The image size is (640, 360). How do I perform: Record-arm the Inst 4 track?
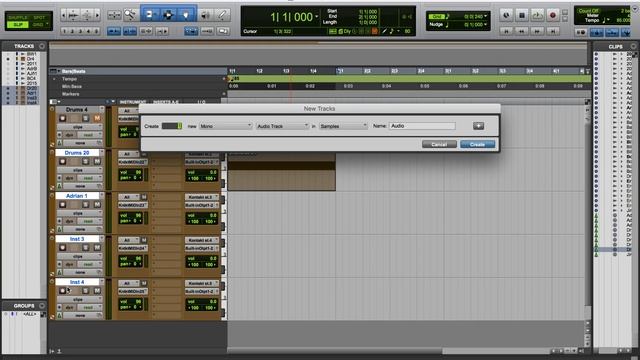(x=62, y=291)
